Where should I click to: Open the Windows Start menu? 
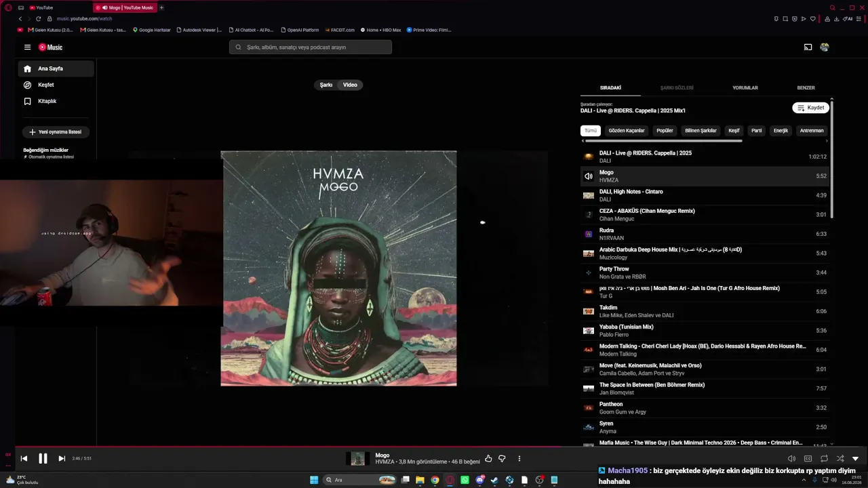[x=314, y=480]
